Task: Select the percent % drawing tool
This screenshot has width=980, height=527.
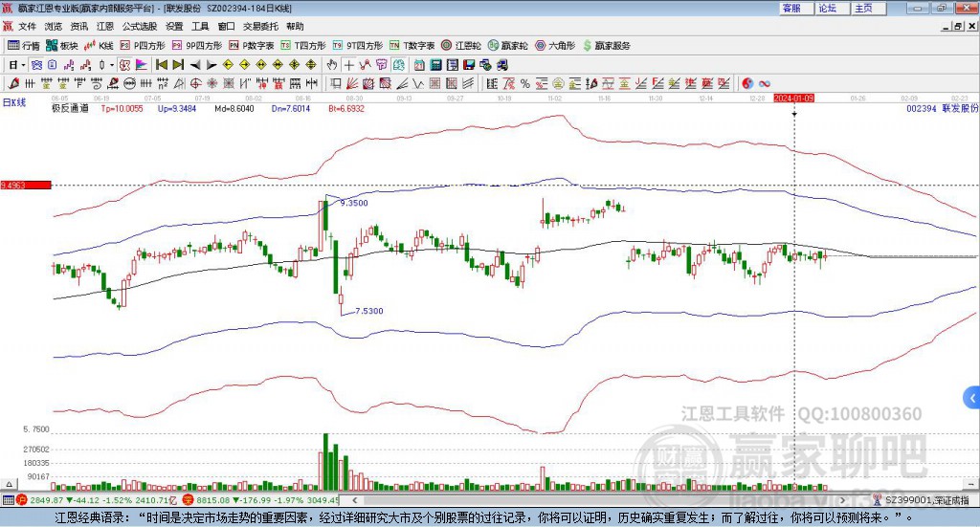Action: pos(525,83)
